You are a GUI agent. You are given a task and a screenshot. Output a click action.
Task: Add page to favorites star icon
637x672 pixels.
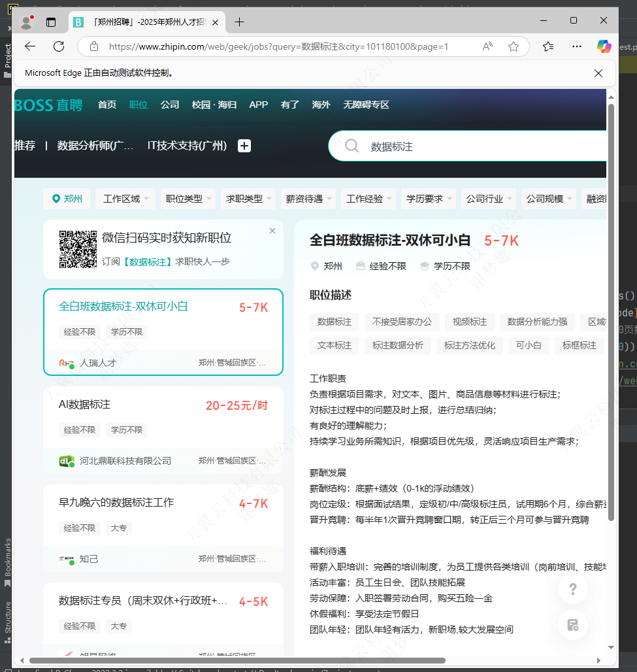click(514, 46)
